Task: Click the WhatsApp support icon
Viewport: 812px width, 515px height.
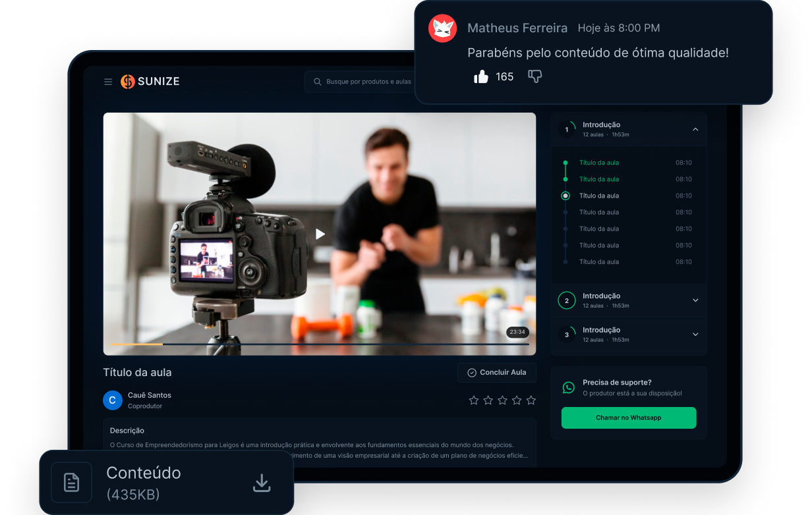Action: (x=568, y=387)
